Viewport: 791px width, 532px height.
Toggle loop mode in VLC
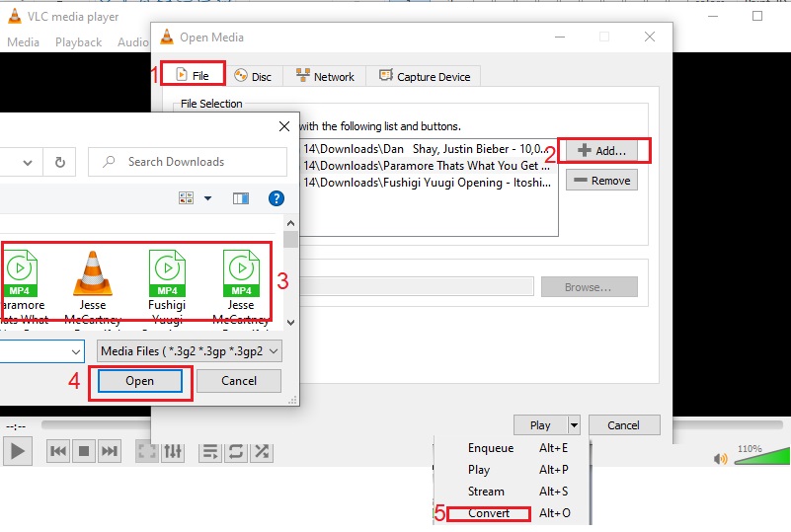[x=236, y=451]
